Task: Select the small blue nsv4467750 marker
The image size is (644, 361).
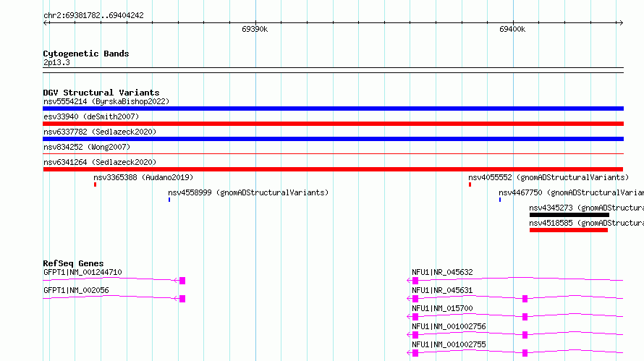Action: [x=500, y=200]
